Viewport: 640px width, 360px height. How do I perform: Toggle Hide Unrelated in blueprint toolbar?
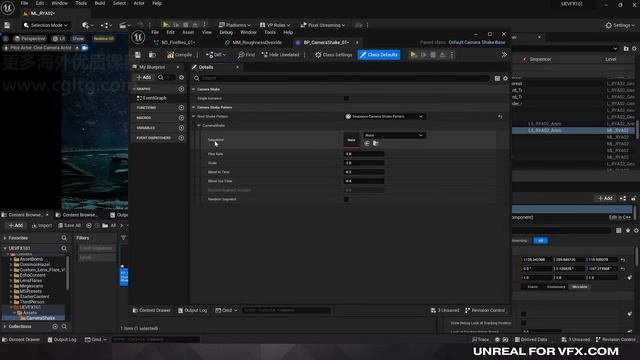pos(280,55)
